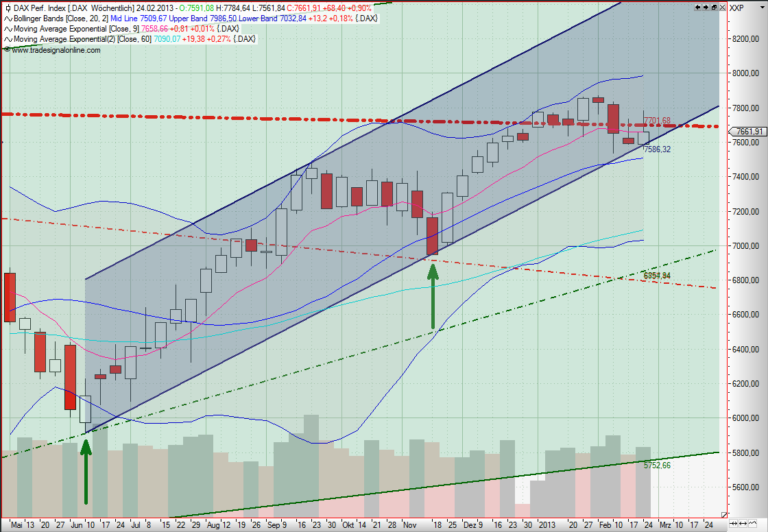
Task: Click the forward navigation arrow in the chart toolbar
Action: coord(706,7)
